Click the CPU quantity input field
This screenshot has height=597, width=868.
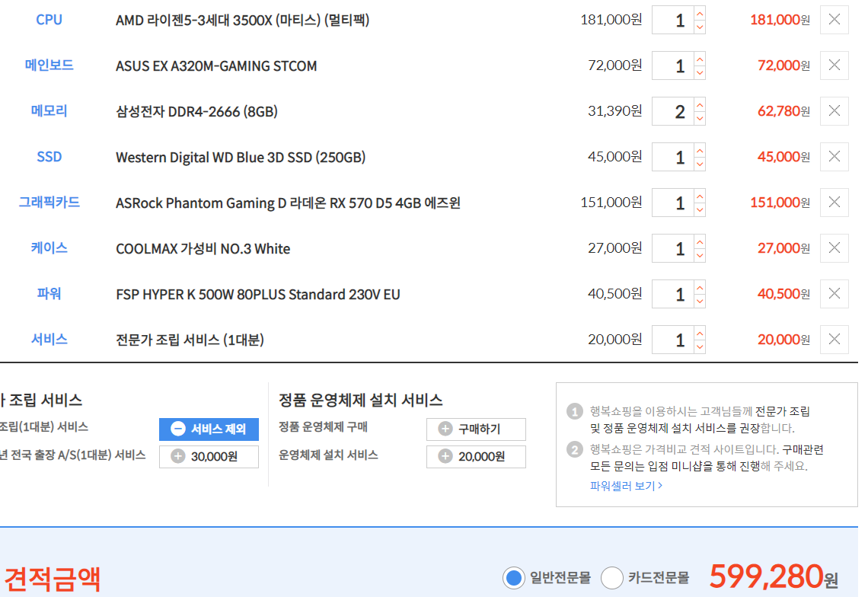tap(673, 20)
